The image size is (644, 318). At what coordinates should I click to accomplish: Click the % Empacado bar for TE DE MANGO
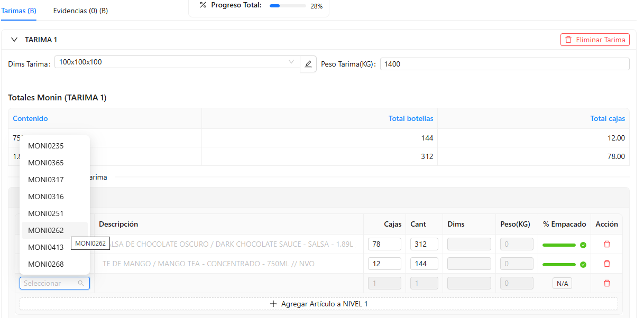[x=559, y=264]
